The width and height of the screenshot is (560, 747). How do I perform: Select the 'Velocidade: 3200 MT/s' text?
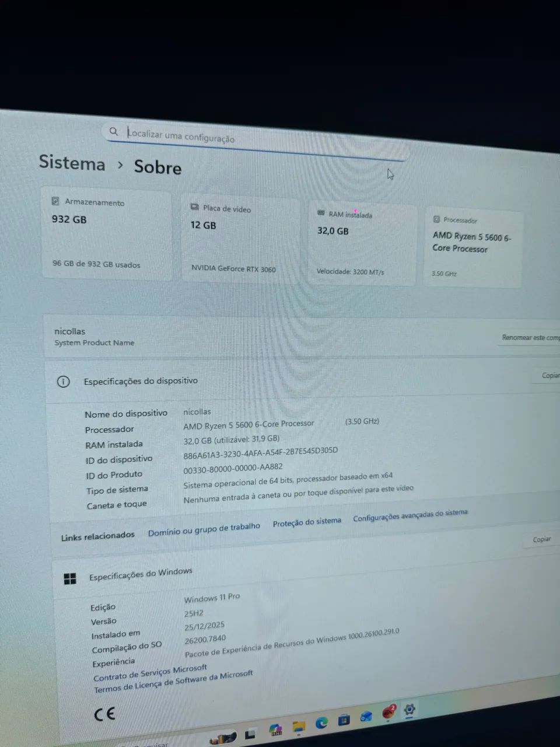tap(350, 271)
